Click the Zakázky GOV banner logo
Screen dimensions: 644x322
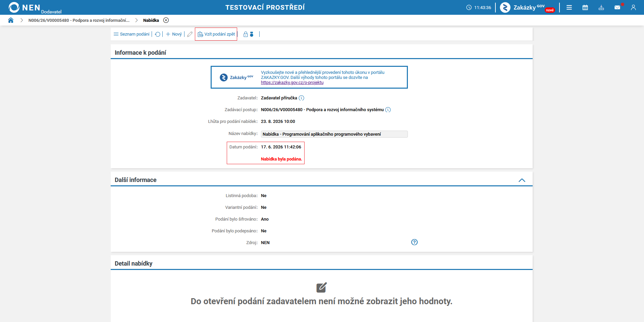[x=236, y=78]
